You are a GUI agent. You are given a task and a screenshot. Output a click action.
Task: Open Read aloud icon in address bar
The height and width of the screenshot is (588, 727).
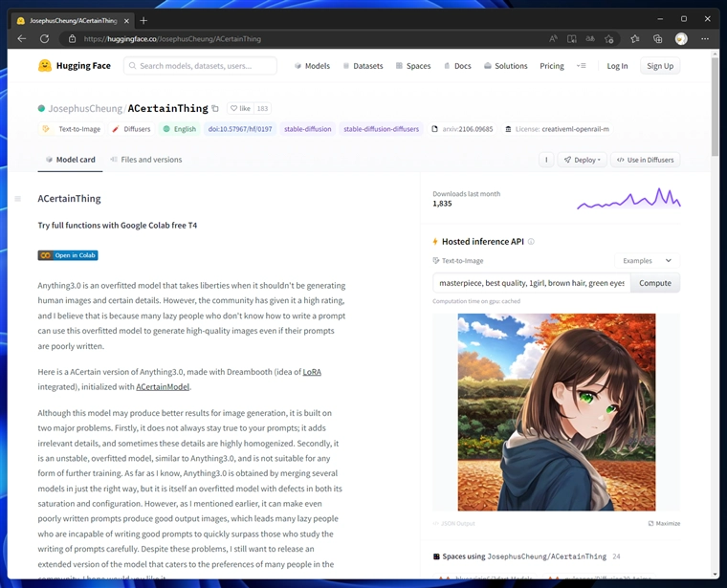pos(553,39)
